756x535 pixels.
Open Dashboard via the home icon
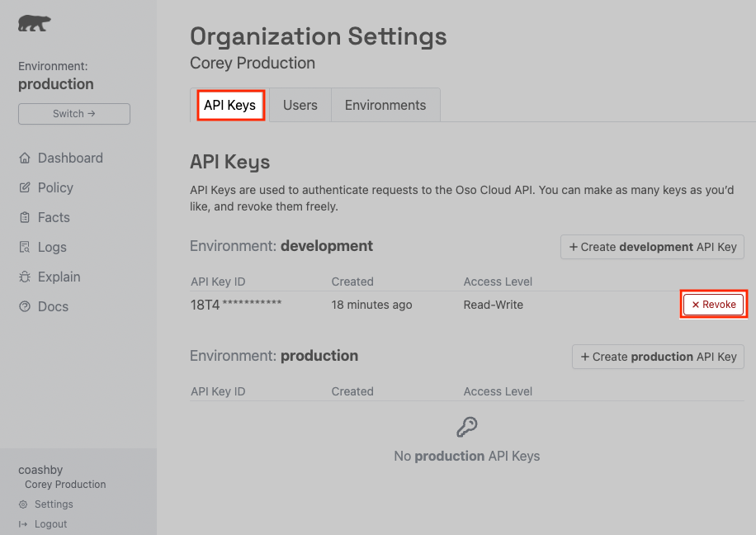click(24, 158)
